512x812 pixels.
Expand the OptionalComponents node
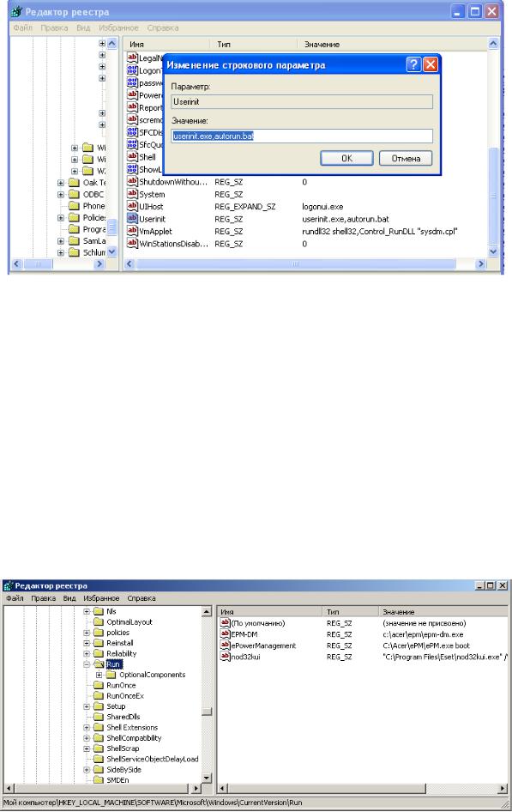[x=99, y=675]
